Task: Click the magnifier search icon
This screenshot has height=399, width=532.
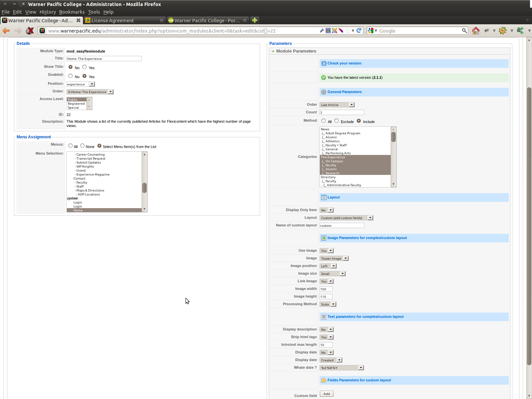Action: (x=465, y=31)
